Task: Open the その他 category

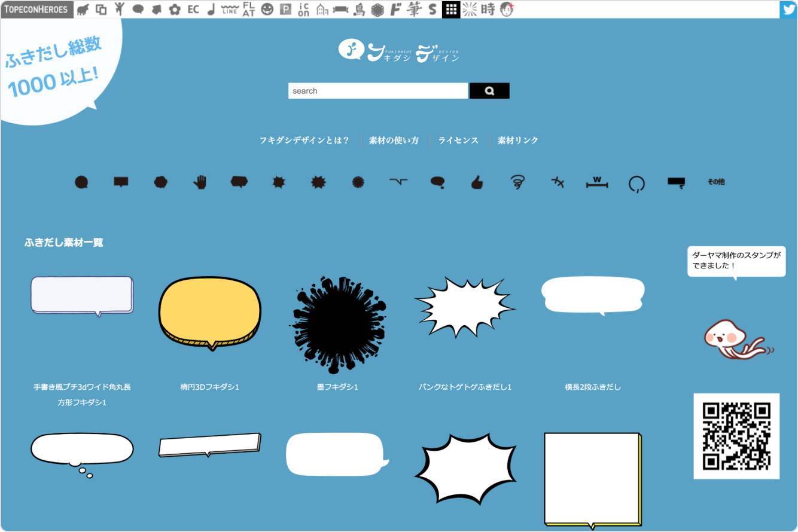Action: (716, 182)
